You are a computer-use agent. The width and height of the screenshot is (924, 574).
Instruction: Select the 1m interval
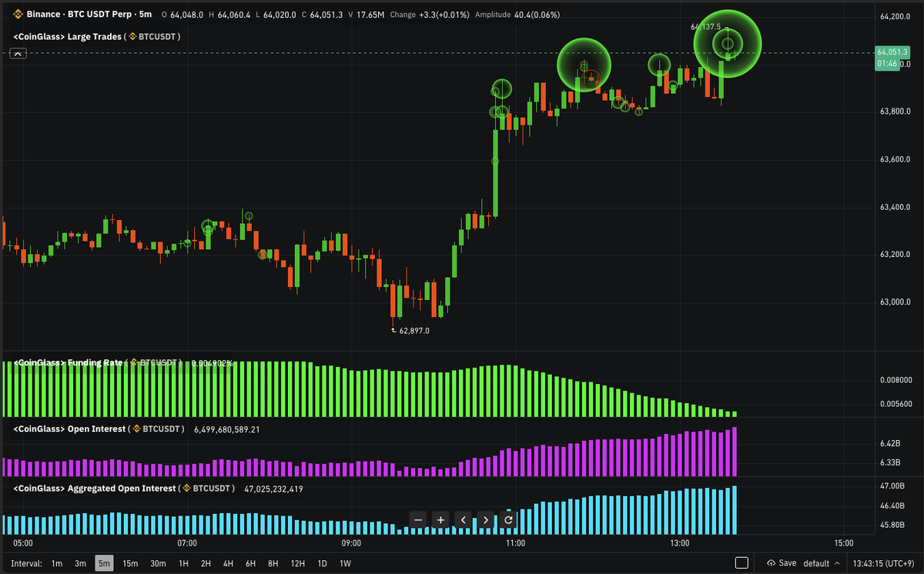(57, 563)
